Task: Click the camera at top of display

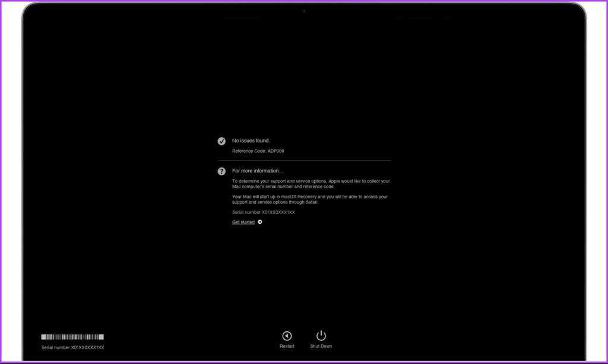Action: [x=304, y=11]
